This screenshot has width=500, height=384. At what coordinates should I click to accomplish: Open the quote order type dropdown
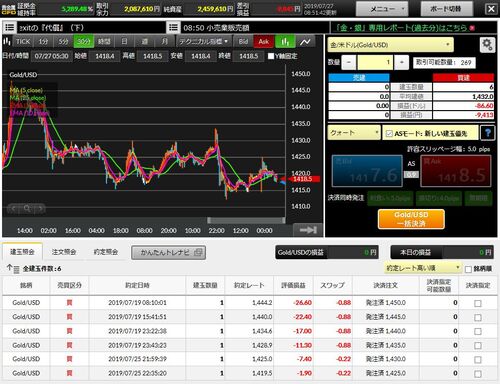[354, 133]
